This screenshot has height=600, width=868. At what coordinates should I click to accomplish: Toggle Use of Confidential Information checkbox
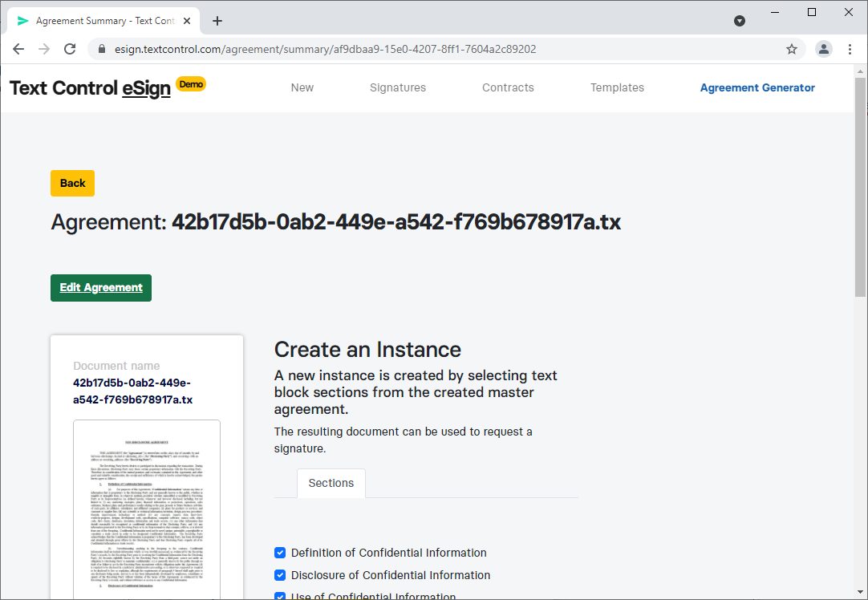(x=280, y=596)
